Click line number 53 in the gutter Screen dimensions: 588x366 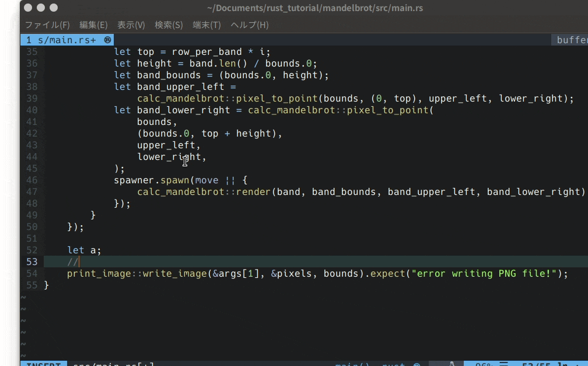point(32,262)
